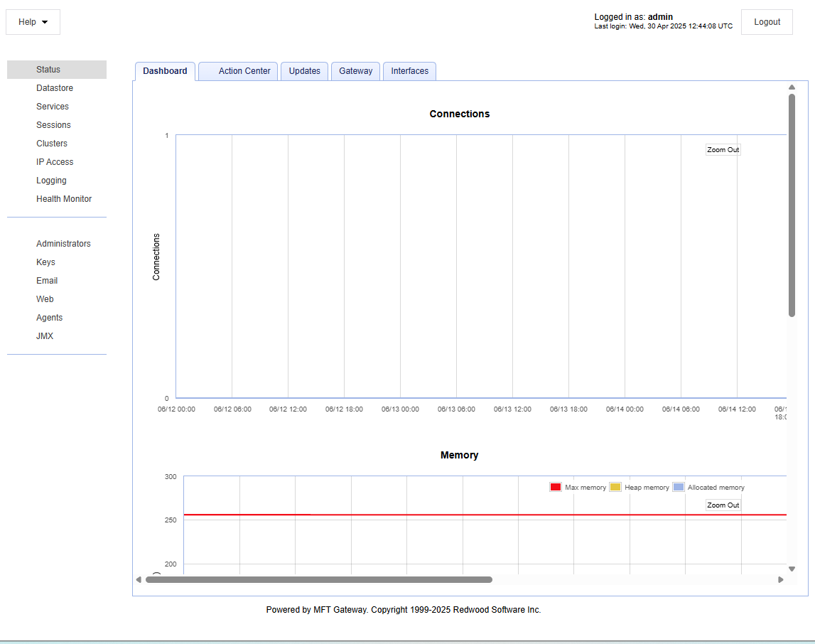815x644 pixels.
Task: Open the Interfaces tab
Action: [409, 71]
